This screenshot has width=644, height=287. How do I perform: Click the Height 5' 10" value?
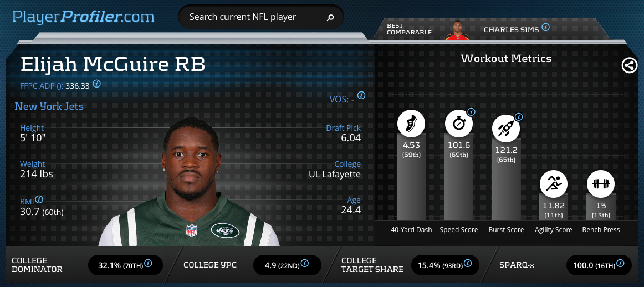tap(33, 138)
